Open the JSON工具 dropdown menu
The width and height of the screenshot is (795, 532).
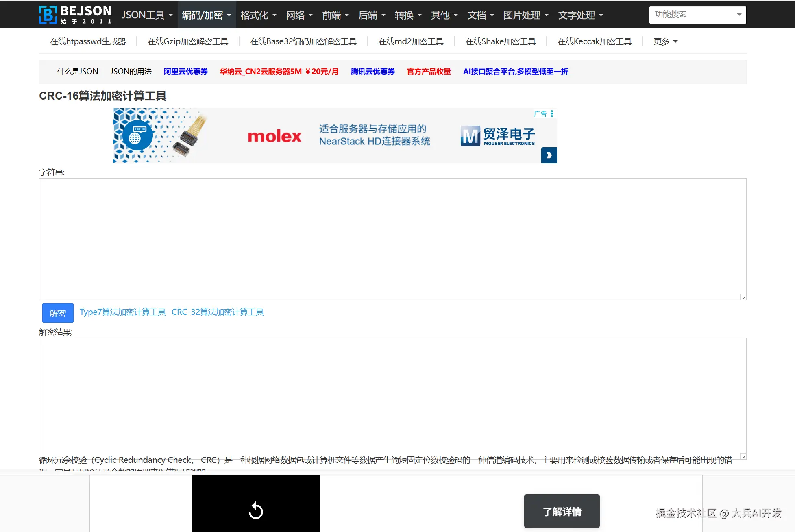147,15
